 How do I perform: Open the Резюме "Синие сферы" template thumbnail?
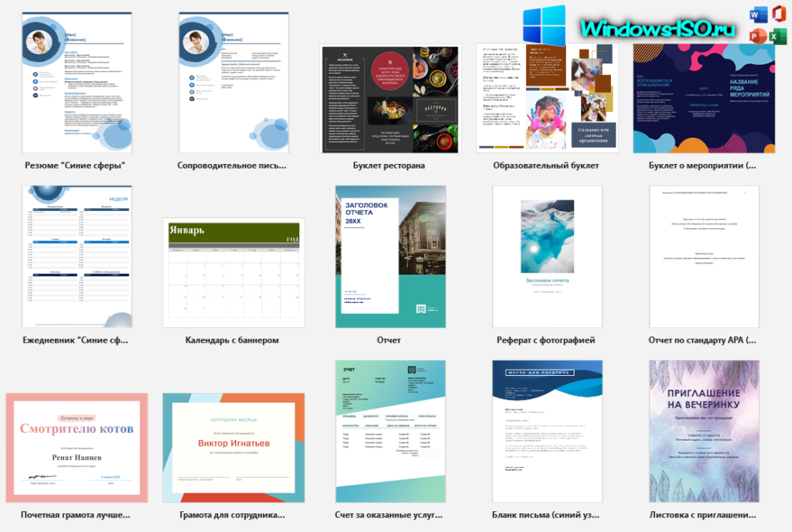tap(77, 83)
